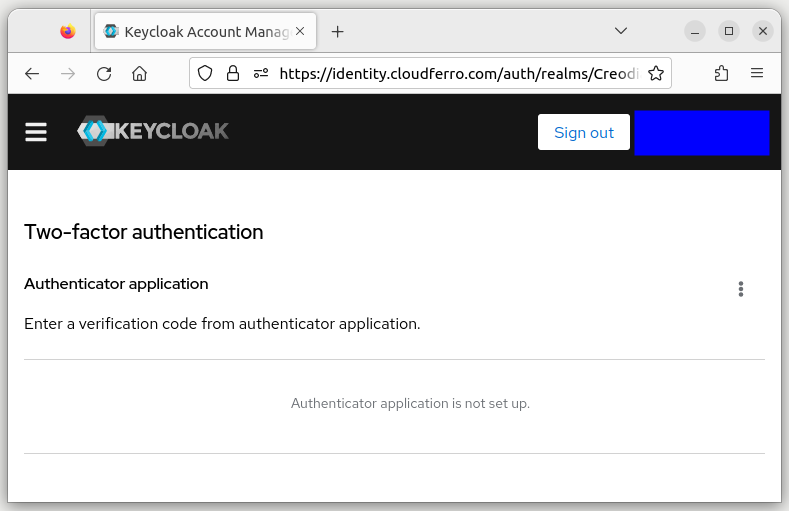Bookmark this page with the star

pos(656,73)
